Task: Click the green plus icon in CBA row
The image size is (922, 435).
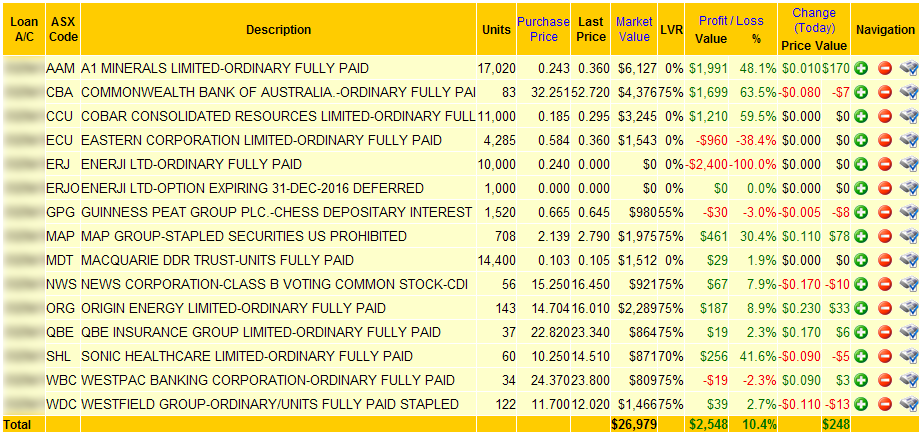Action: pyautogui.click(x=861, y=92)
